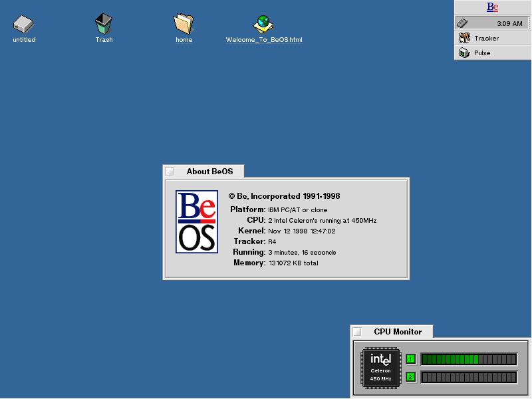Image resolution: width=532 pixels, height=399 pixels.
Task: Click the memory value 131072 KB total
Action: (293, 263)
